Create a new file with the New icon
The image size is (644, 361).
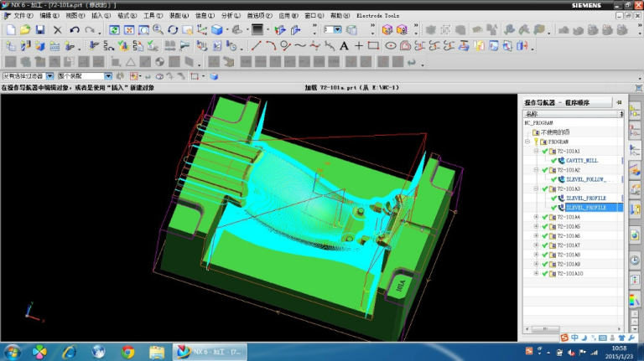[11, 30]
